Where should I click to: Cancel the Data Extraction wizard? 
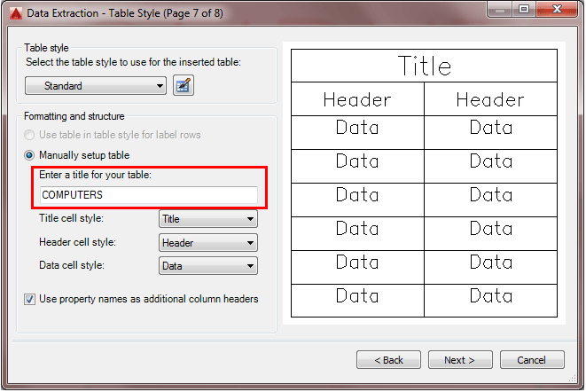[x=532, y=360]
